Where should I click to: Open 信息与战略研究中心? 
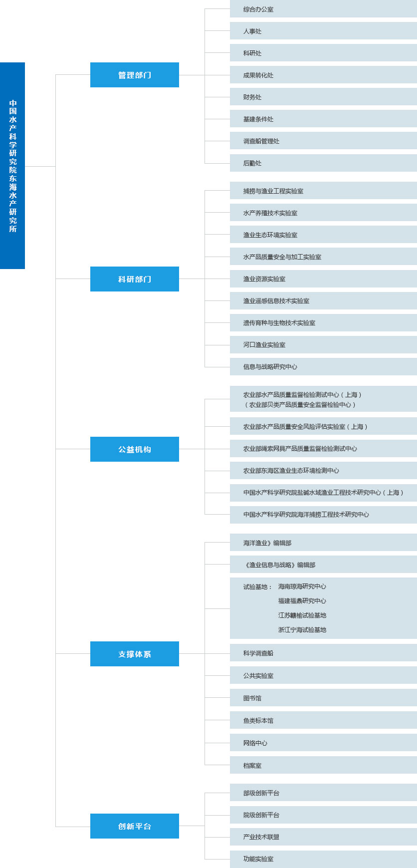pos(323,366)
